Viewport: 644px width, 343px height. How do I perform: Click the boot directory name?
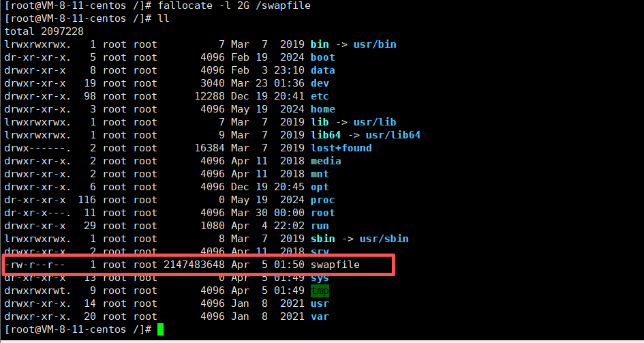pos(322,58)
